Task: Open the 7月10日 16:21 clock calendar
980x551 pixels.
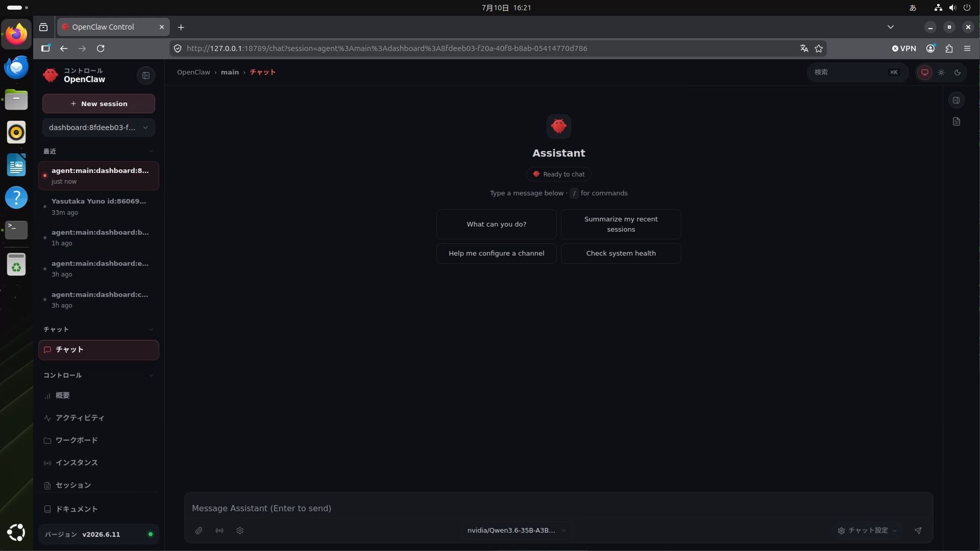Action: click(x=506, y=8)
